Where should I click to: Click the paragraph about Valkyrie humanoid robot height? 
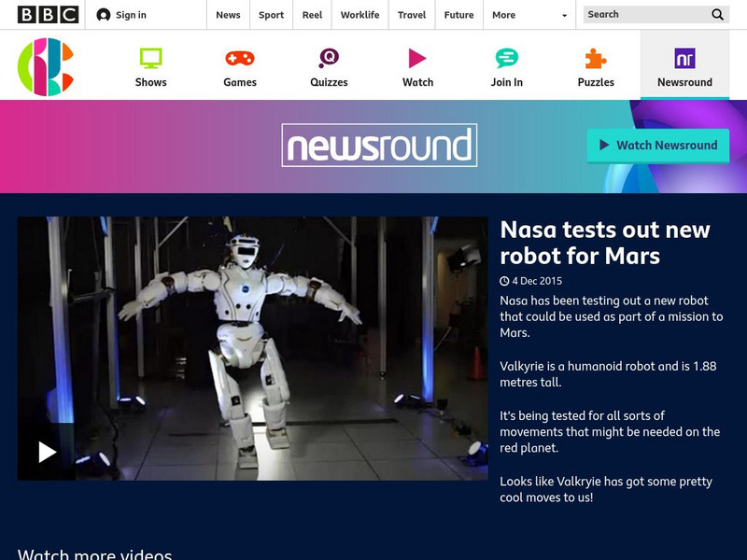click(x=608, y=374)
